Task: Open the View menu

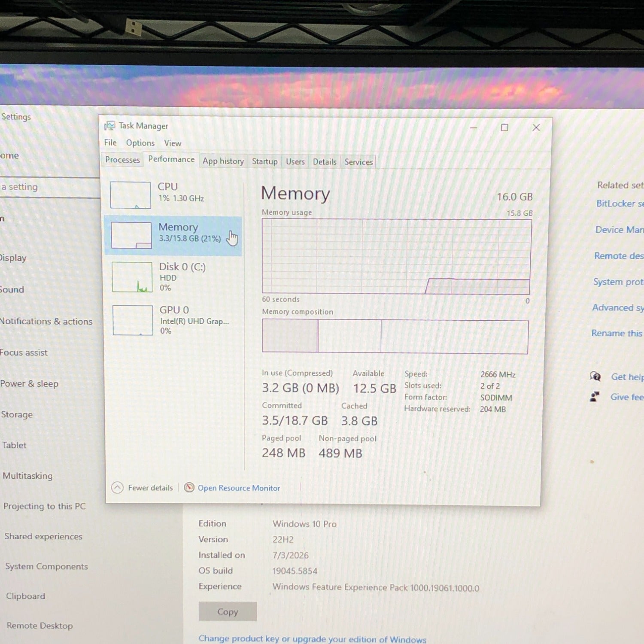Action: 173,143
